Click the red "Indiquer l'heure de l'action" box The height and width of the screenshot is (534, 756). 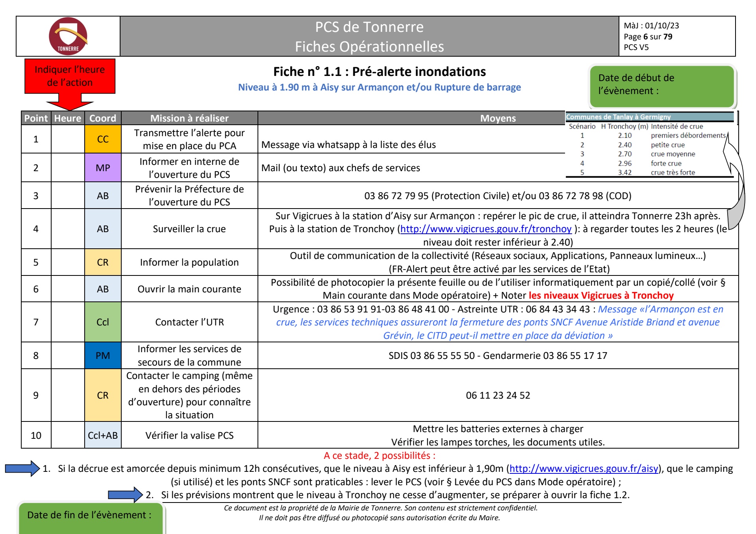70,76
